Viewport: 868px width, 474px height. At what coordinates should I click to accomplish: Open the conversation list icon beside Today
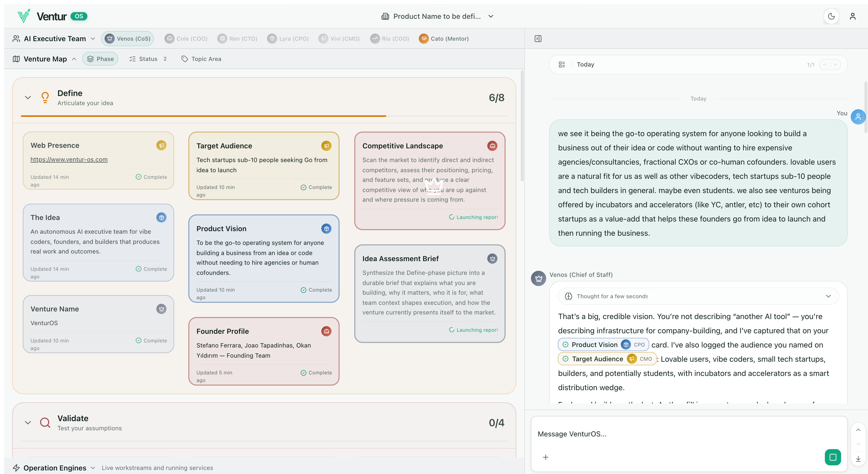(562, 64)
